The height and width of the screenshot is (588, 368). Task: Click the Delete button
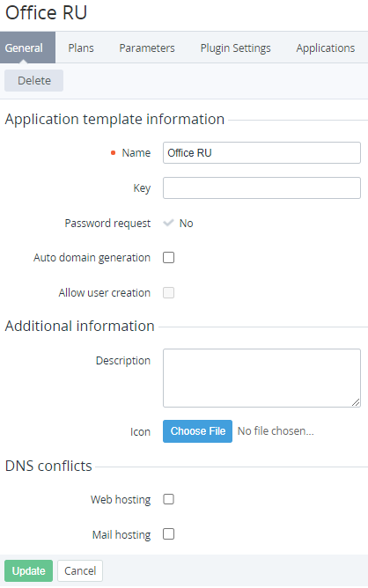click(x=33, y=81)
